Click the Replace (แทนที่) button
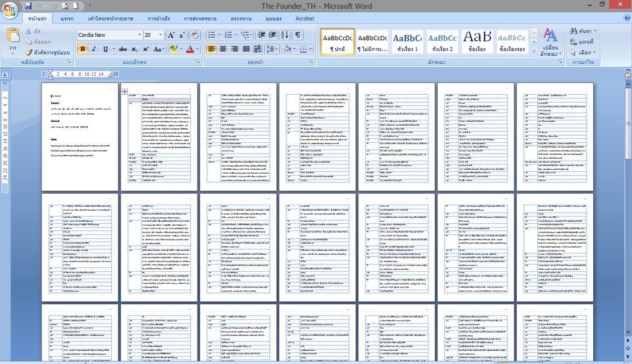 (581, 41)
